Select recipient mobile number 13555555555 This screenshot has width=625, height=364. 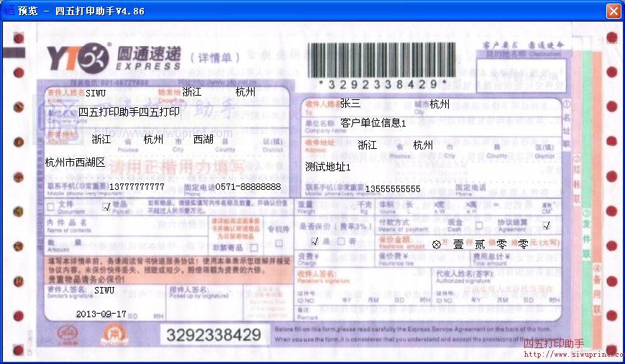pyautogui.click(x=393, y=189)
